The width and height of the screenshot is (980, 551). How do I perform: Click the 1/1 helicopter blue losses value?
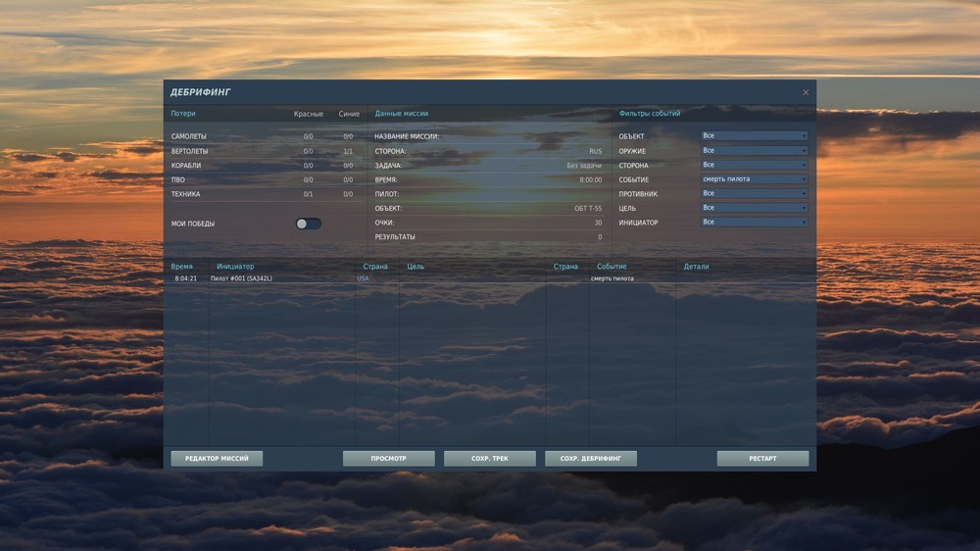coord(348,151)
